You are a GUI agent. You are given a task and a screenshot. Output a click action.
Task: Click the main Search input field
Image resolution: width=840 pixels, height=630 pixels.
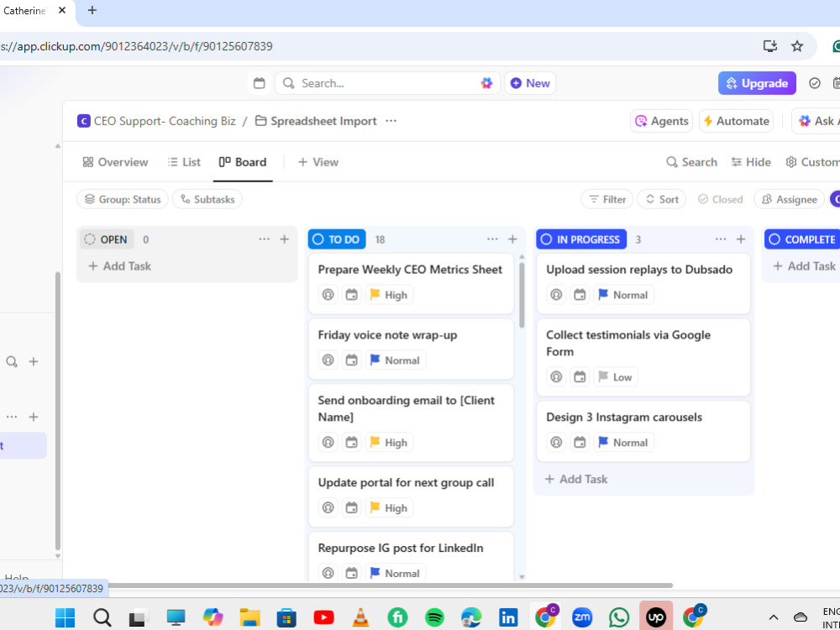coord(387,83)
